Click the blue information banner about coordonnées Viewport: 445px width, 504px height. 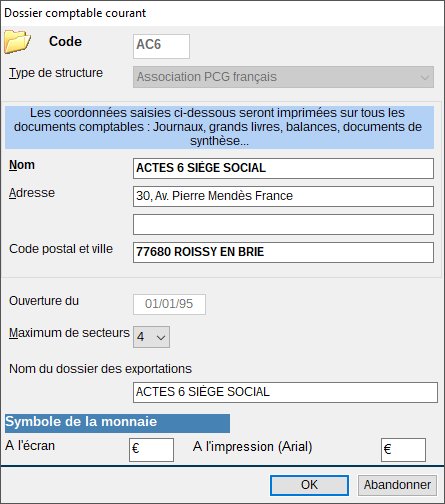(x=219, y=127)
